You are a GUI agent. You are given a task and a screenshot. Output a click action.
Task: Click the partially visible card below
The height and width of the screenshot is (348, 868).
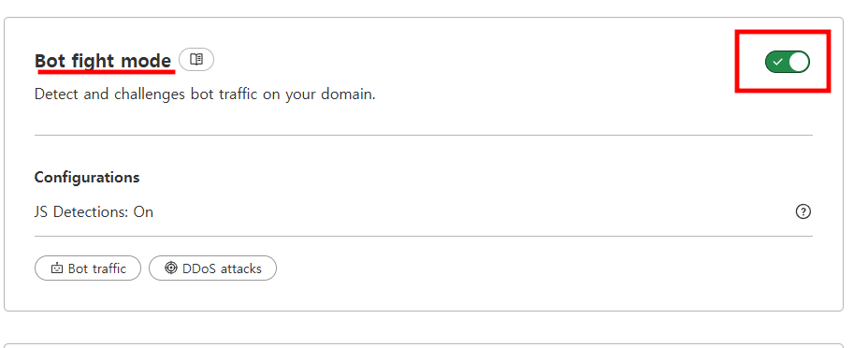424,345
